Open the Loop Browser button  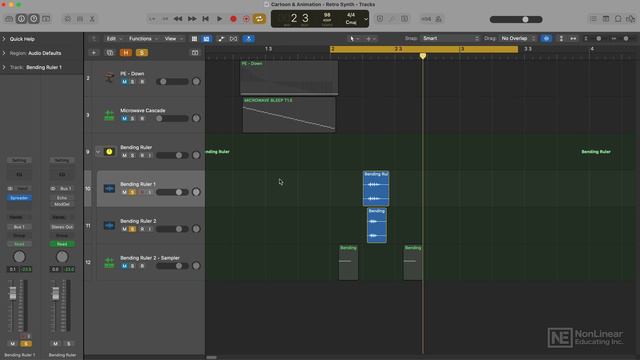tap(618, 19)
